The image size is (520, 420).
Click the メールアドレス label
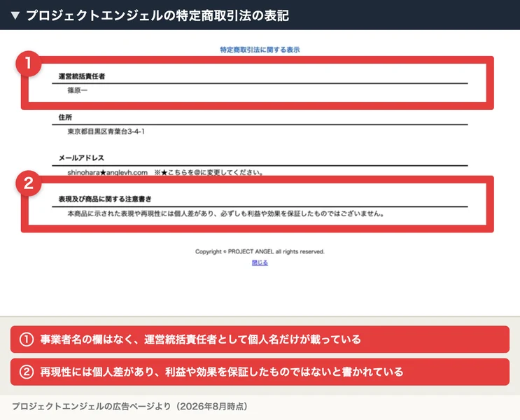click(81, 158)
